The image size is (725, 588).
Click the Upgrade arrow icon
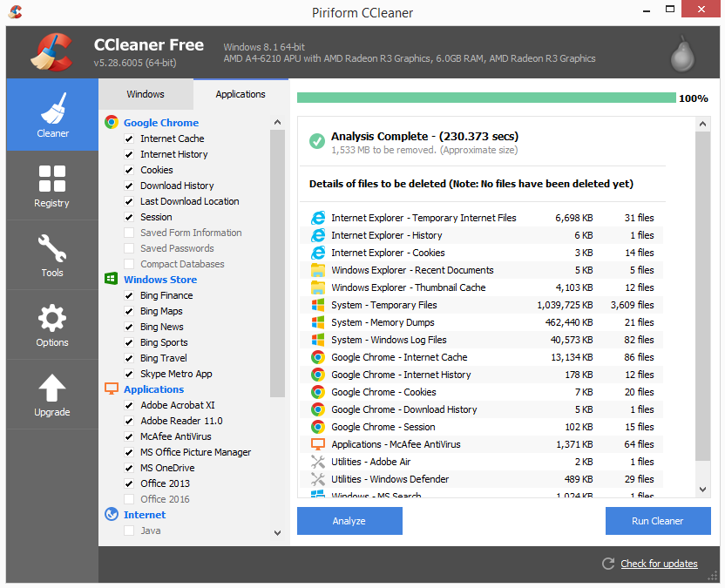(x=51, y=388)
